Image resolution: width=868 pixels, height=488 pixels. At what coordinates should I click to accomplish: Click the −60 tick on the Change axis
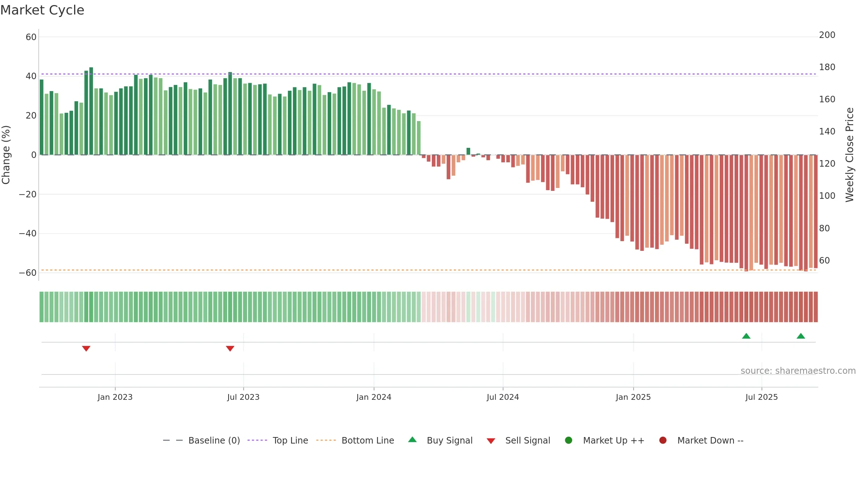[x=28, y=273]
